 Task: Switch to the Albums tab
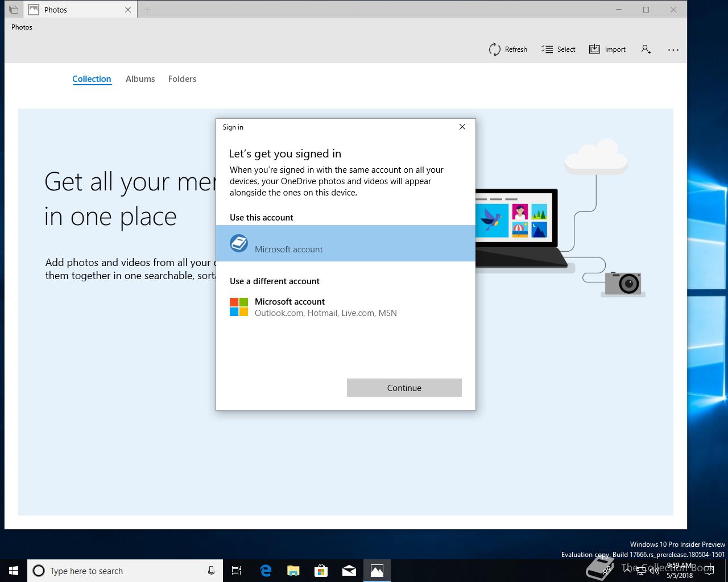pyautogui.click(x=140, y=79)
